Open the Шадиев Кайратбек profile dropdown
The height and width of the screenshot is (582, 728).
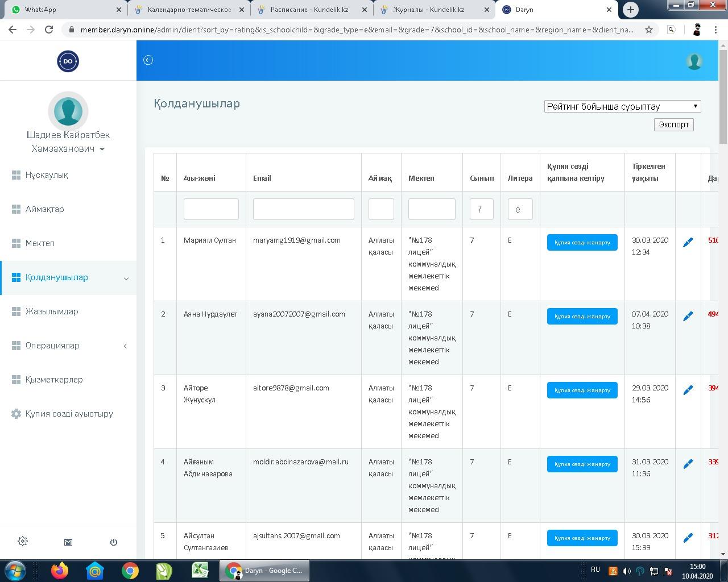coord(102,149)
